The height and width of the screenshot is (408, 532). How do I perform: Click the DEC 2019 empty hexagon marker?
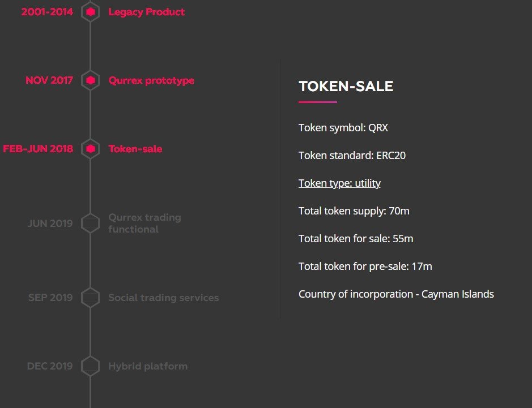click(x=90, y=366)
